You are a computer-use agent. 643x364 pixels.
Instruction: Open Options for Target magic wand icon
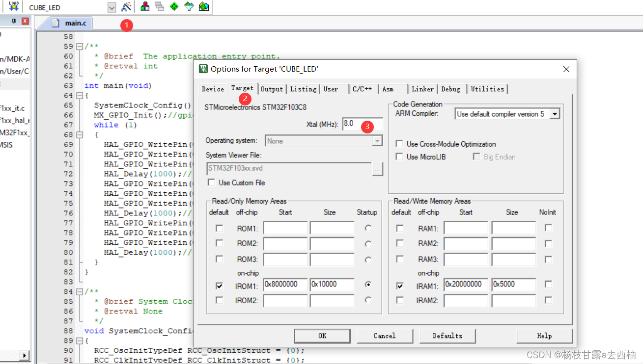127,7
